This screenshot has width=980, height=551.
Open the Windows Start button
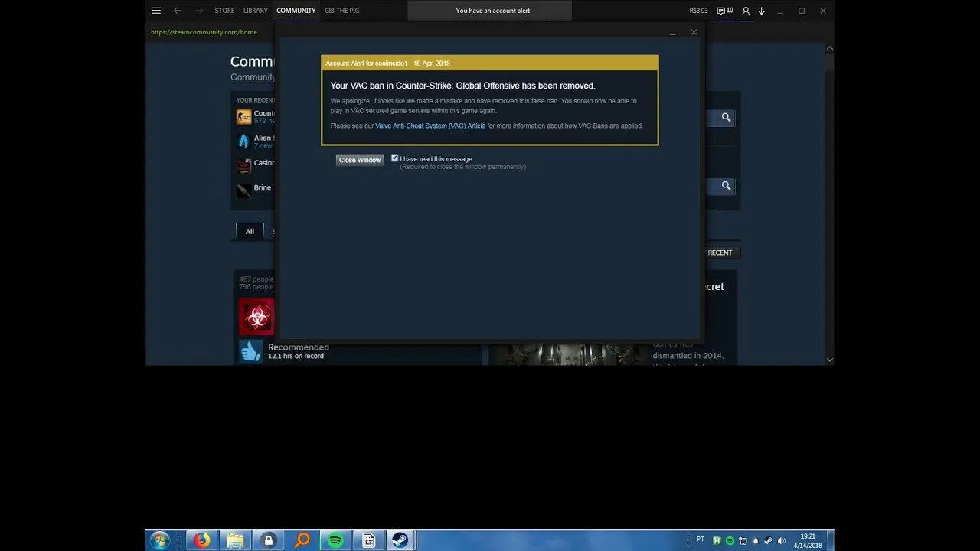[160, 540]
